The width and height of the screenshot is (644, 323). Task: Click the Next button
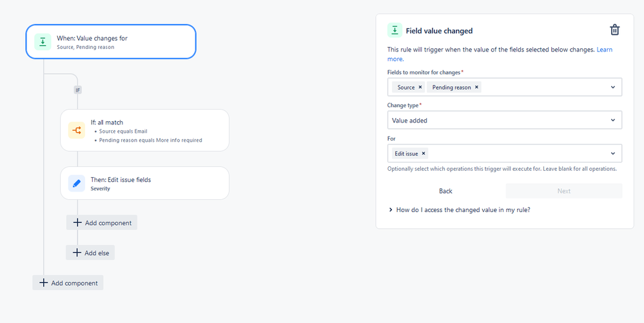[564, 191]
